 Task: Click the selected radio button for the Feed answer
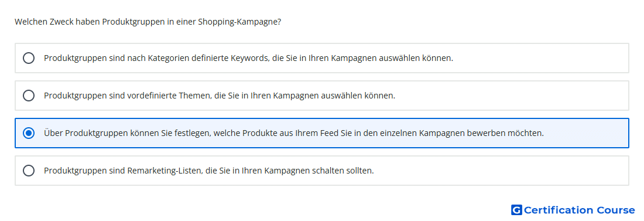click(x=29, y=133)
